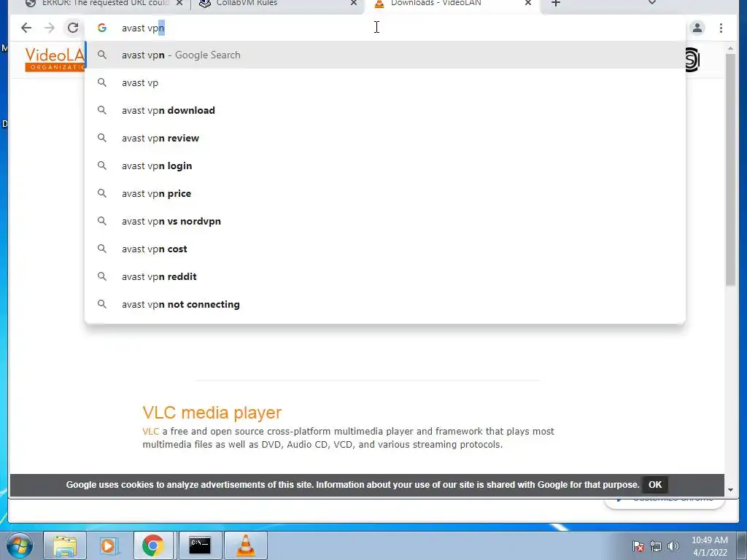Pick avast vpn not connecting suggestion

[x=385, y=304]
